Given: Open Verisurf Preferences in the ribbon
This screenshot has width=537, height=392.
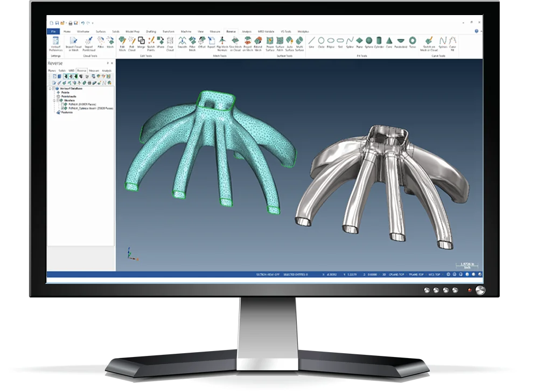Looking at the screenshot, I should (56, 43).
